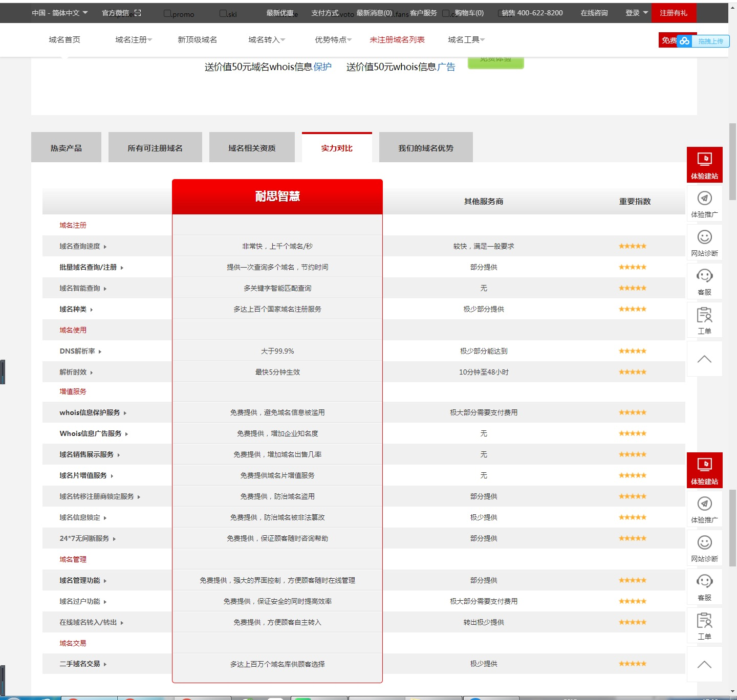The image size is (737, 700).
Task: Click the page vertical scrollbar thumb
Action: tap(732, 161)
